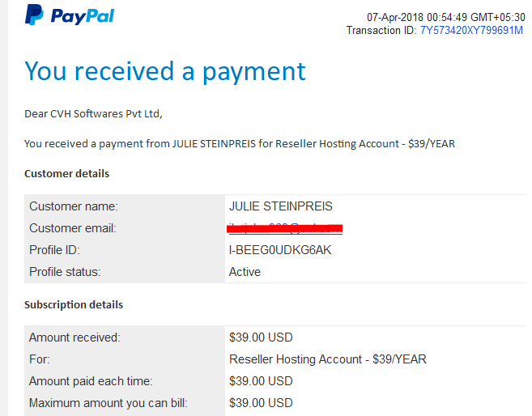Select the customer name JULIE STEINPREIS value
532x416 pixels.
(281, 206)
